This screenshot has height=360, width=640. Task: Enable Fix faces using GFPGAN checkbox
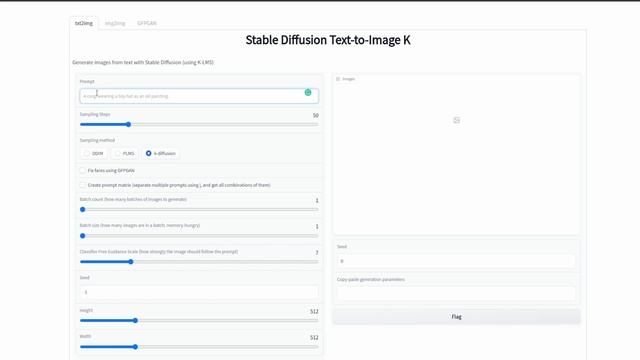[x=83, y=170]
